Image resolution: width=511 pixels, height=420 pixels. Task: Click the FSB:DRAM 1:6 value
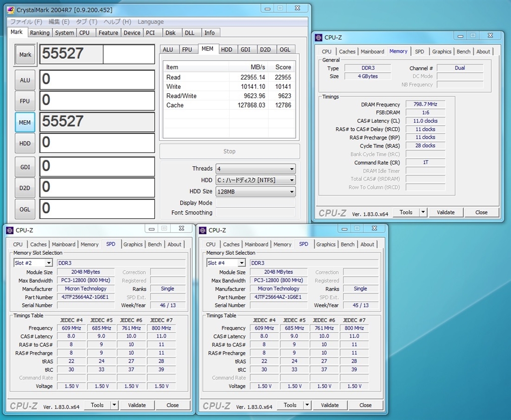[x=425, y=112]
